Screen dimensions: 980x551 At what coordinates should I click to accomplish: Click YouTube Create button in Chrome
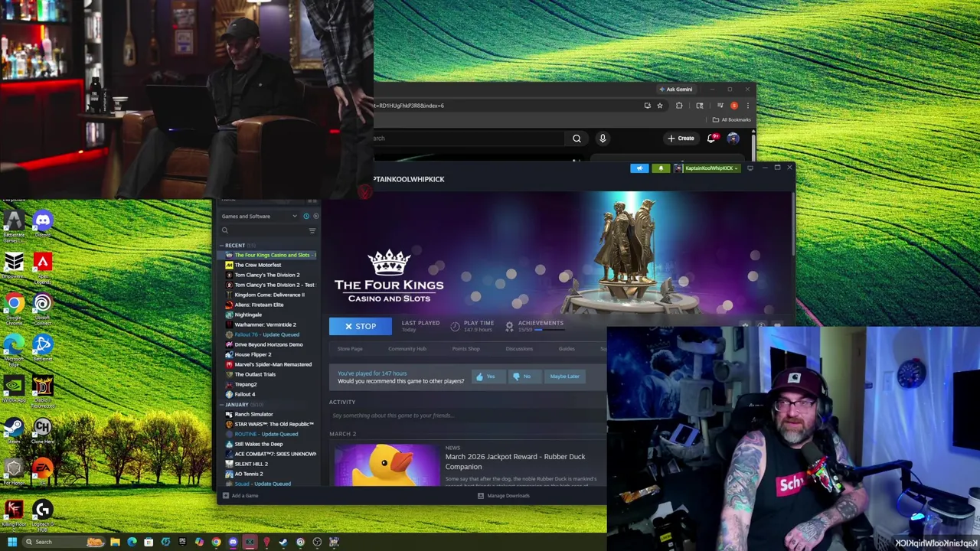click(x=681, y=139)
